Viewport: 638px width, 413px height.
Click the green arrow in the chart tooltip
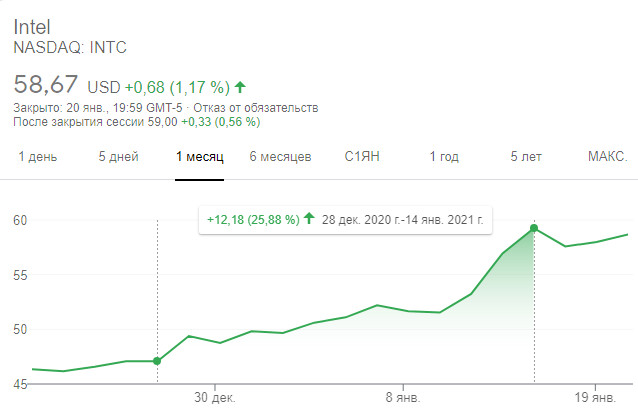click(x=310, y=218)
